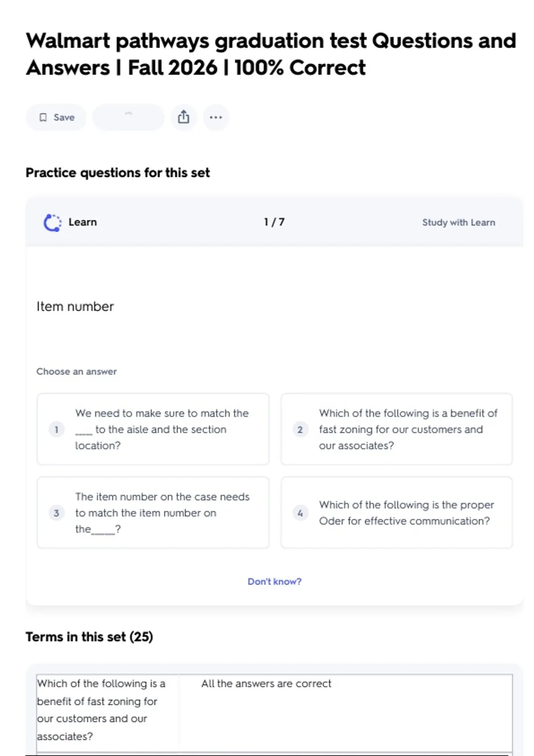
Task: Click the number 3 answer badge
Action: pyautogui.click(x=57, y=513)
